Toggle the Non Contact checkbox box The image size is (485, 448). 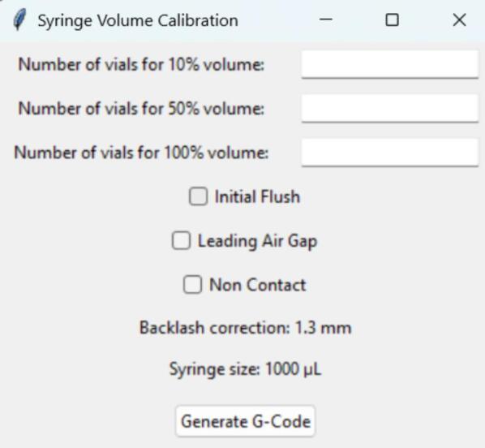coord(192,285)
